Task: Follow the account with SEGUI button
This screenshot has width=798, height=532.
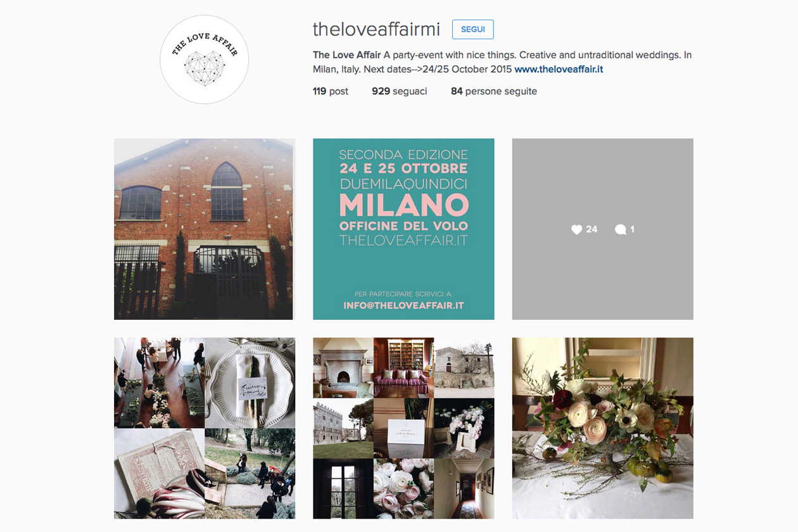Action: coord(472,29)
